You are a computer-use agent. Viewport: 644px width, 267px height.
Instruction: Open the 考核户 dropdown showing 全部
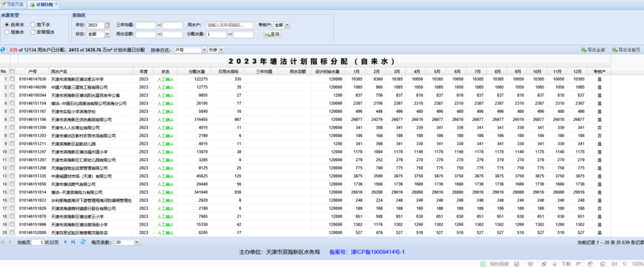pyautogui.click(x=287, y=25)
